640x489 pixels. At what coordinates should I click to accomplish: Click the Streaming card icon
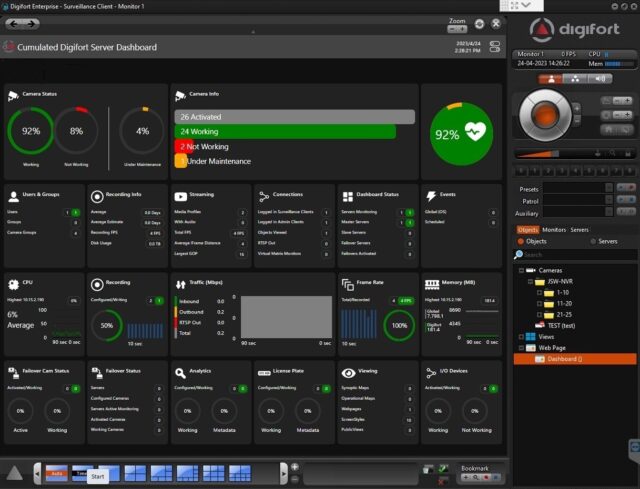pos(180,196)
